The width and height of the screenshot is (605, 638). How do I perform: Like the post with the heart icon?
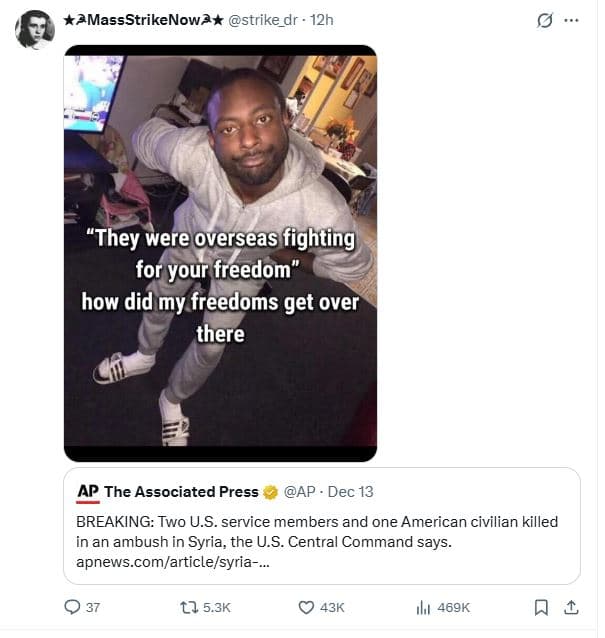308,607
